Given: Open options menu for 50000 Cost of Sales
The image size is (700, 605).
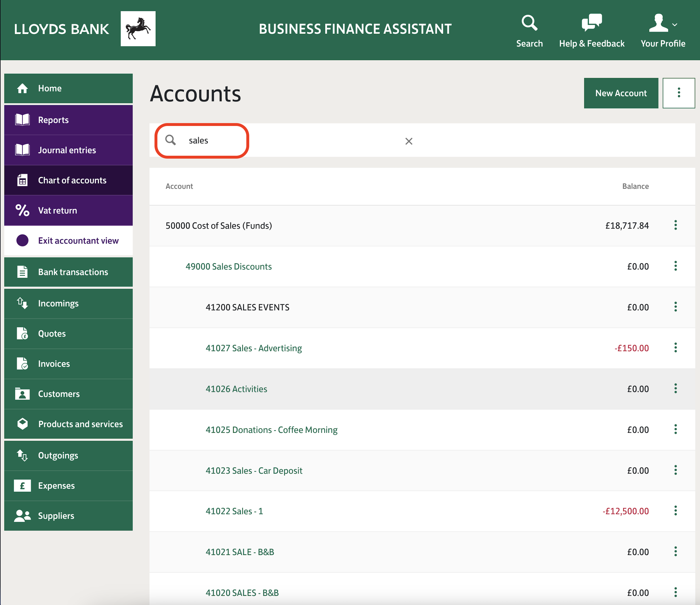Looking at the screenshot, I should 675,225.
